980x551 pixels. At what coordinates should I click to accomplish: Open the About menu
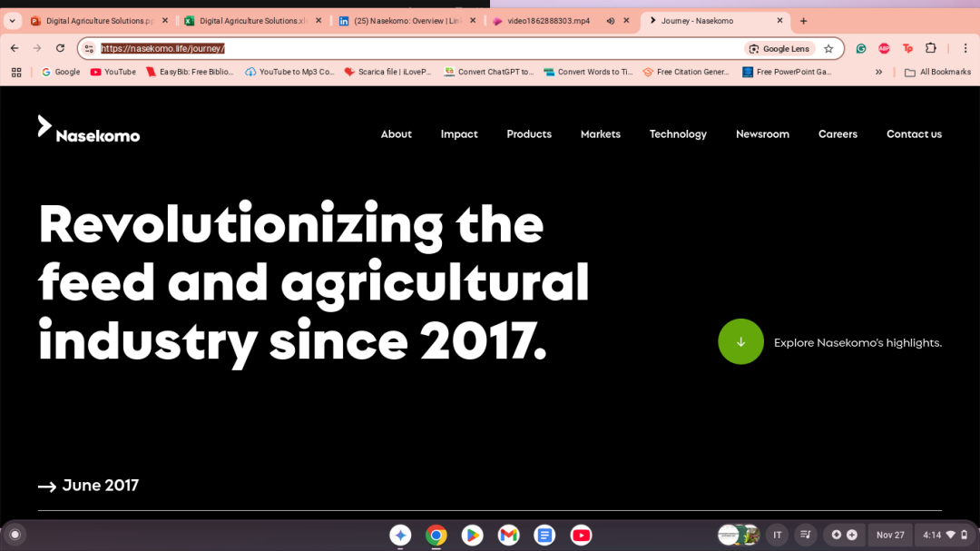pyautogui.click(x=397, y=133)
